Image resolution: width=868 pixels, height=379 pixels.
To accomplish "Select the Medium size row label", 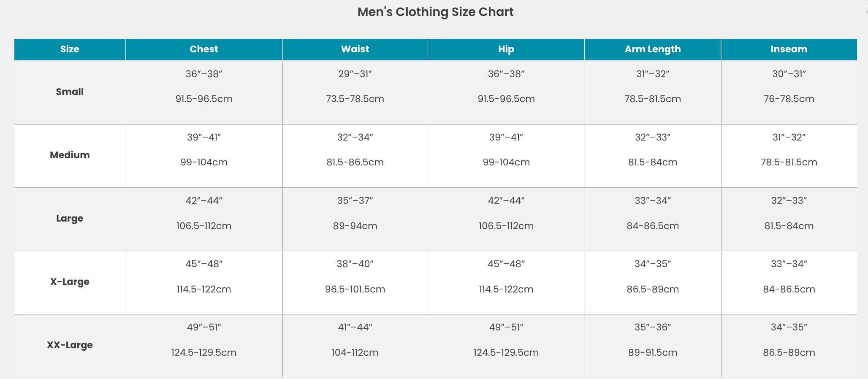I will coord(70,155).
